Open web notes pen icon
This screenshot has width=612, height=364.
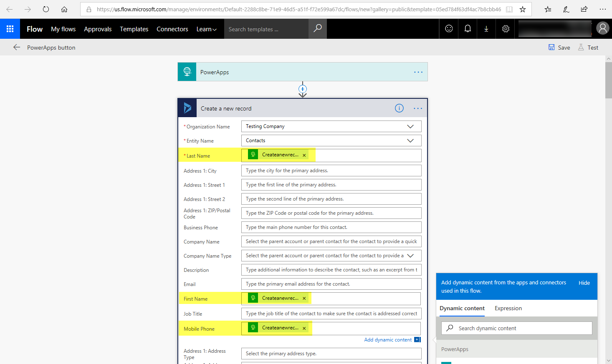(x=566, y=9)
